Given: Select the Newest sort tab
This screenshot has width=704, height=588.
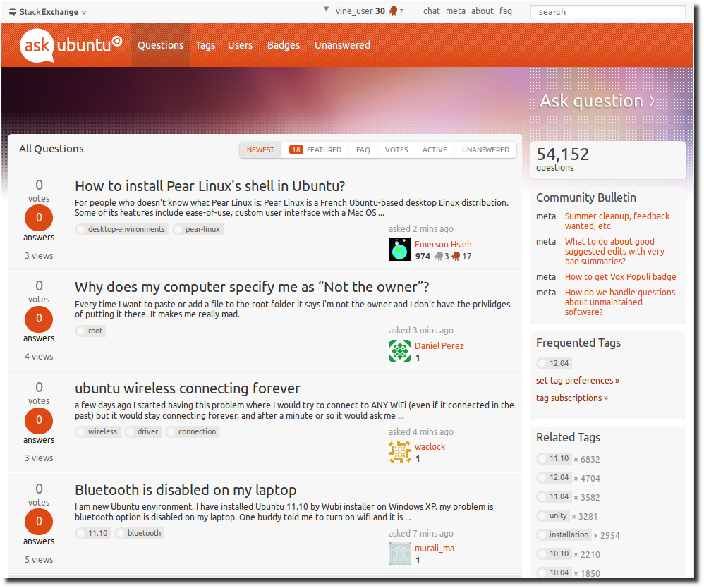Looking at the screenshot, I should tap(260, 150).
